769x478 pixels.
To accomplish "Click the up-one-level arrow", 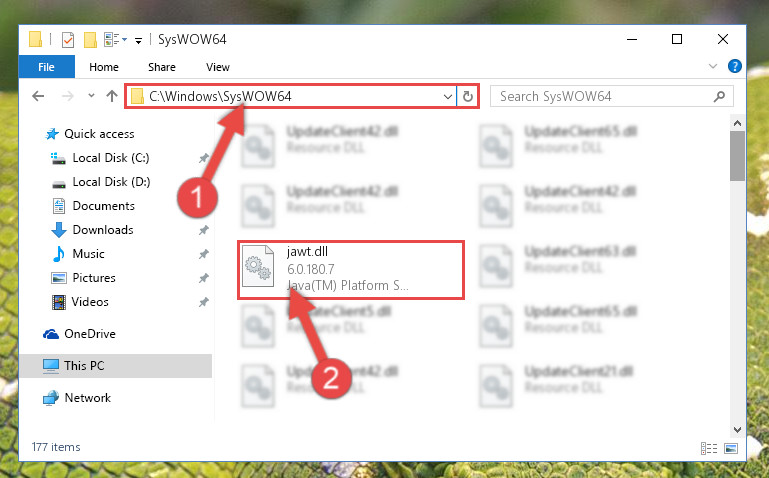I will tap(112, 96).
